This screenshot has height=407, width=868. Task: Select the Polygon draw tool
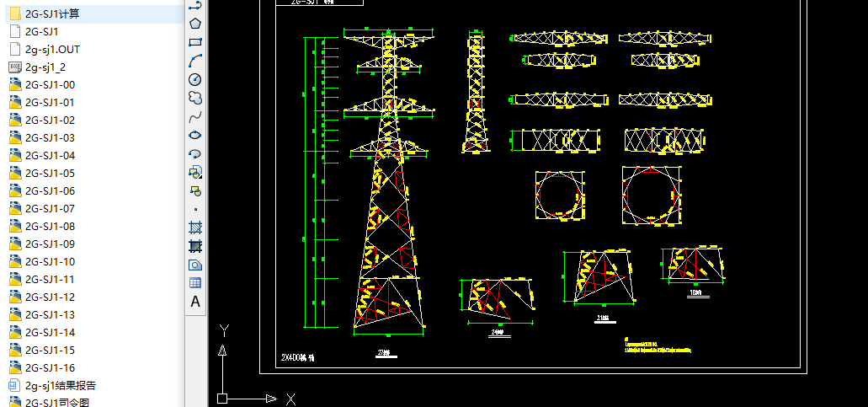(x=194, y=24)
